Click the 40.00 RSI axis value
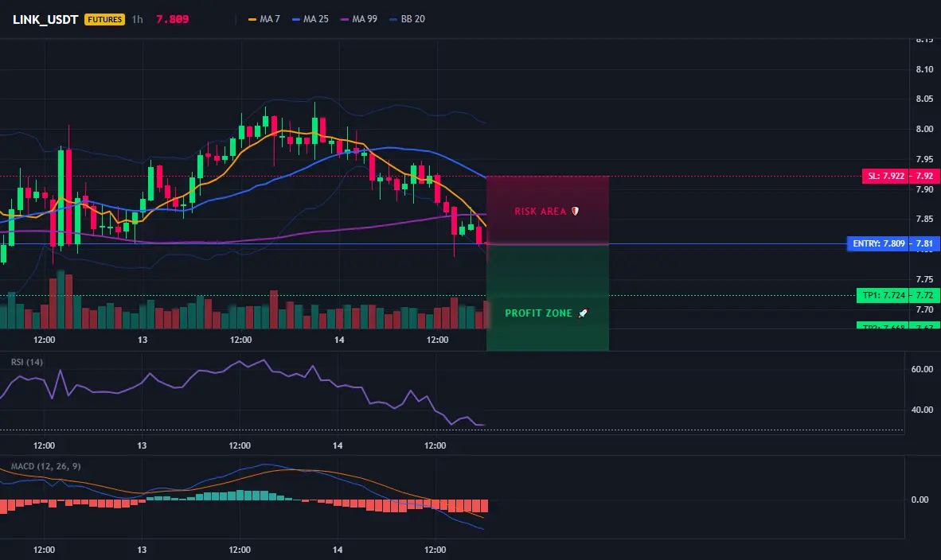Screen dimensions: 941x560 (922, 410)
